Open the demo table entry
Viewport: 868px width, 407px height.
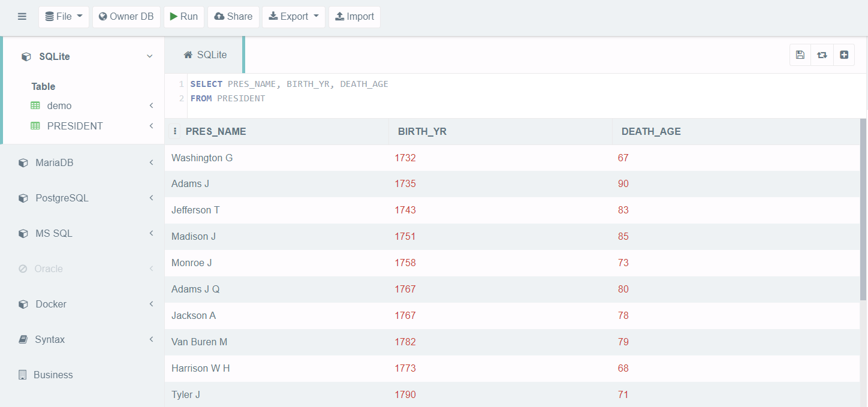pos(59,105)
